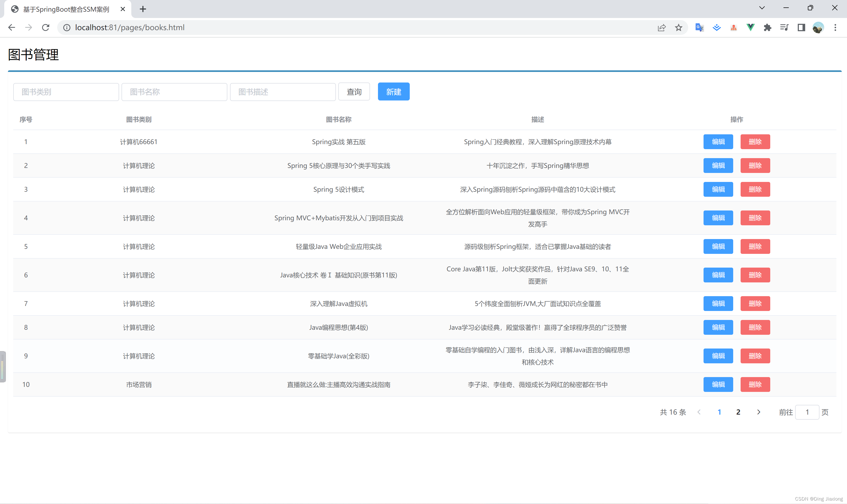Image resolution: width=847 pixels, height=504 pixels.
Task: Open the Vue devtools extension
Action: click(750, 28)
